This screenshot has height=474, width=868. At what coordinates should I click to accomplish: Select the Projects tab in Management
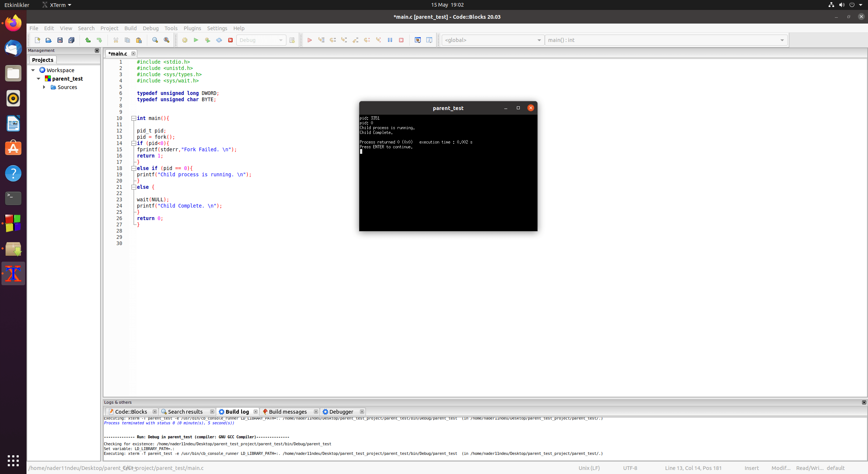click(43, 60)
